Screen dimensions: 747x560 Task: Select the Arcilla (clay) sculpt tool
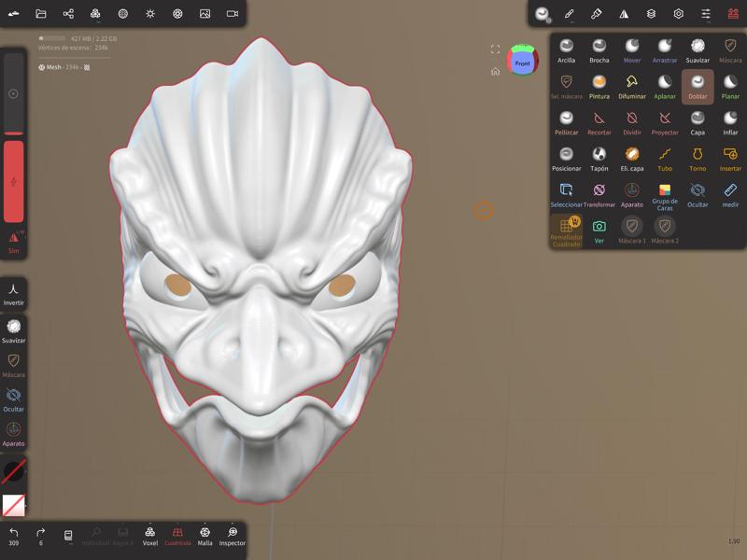coord(566,51)
